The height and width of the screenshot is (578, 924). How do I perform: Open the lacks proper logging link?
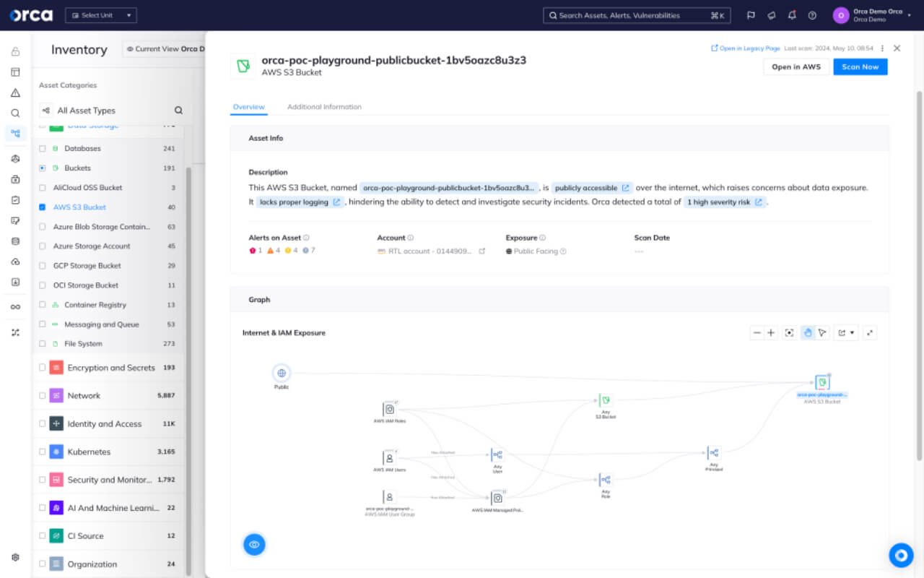tap(300, 202)
